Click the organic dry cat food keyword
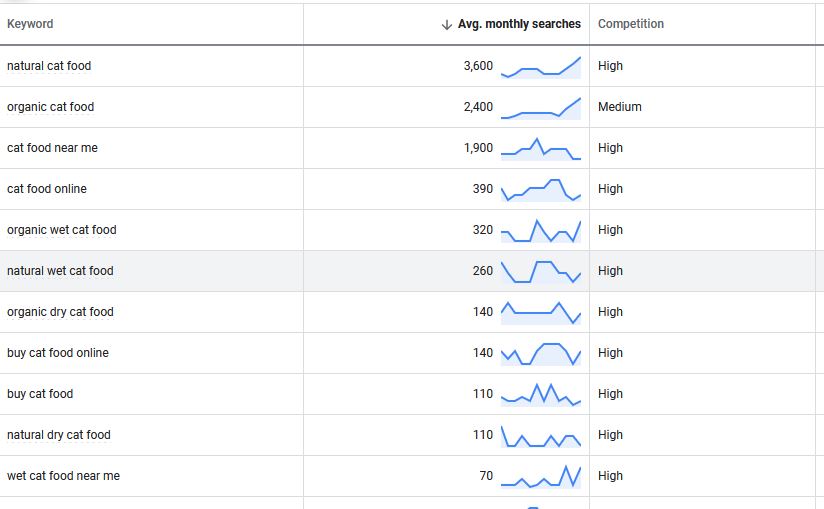This screenshot has width=824, height=509. 60,311
